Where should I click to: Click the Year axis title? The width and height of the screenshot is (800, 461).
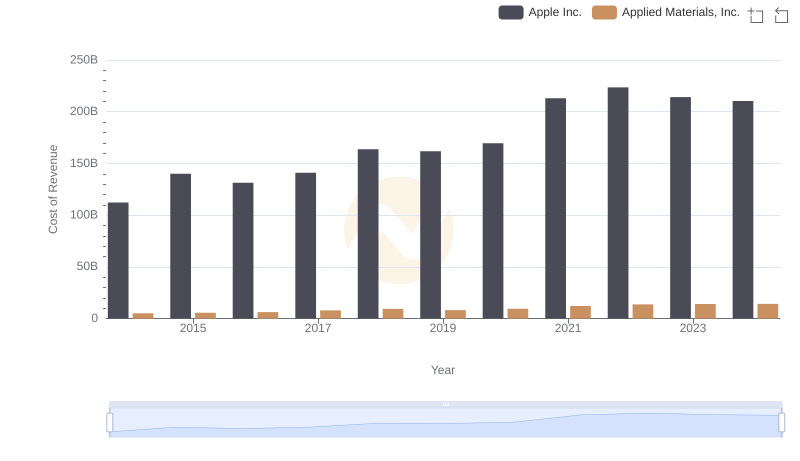tap(443, 370)
